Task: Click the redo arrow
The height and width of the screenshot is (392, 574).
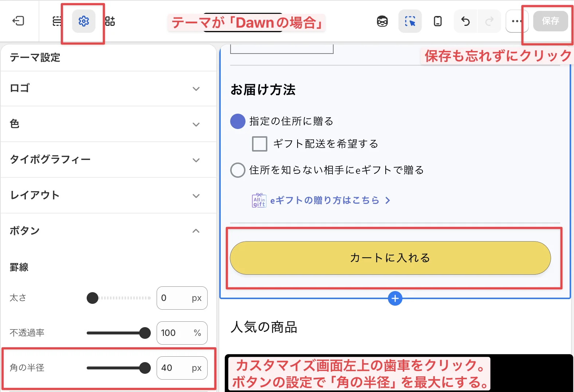Action: tap(489, 21)
